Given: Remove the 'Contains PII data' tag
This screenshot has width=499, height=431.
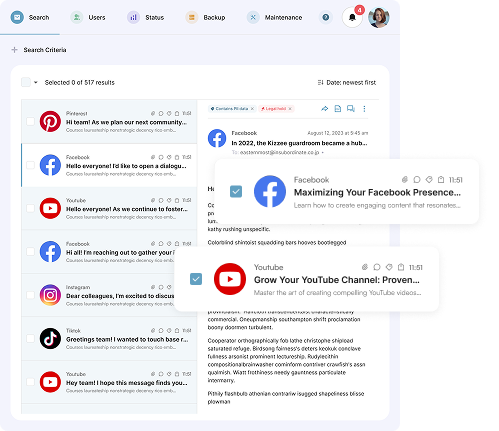Looking at the screenshot, I should tap(252, 109).
